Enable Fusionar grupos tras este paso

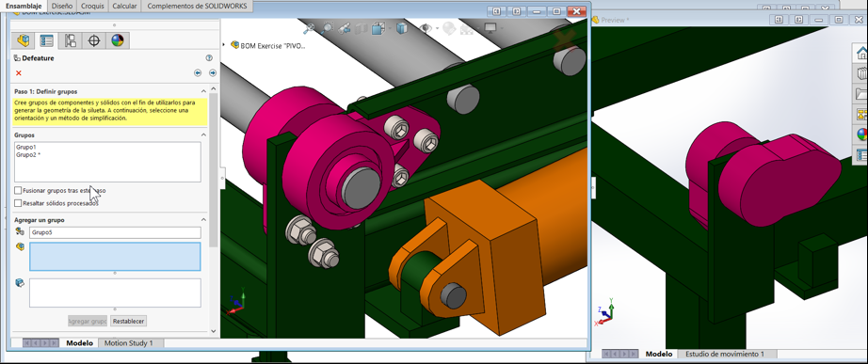[18, 190]
